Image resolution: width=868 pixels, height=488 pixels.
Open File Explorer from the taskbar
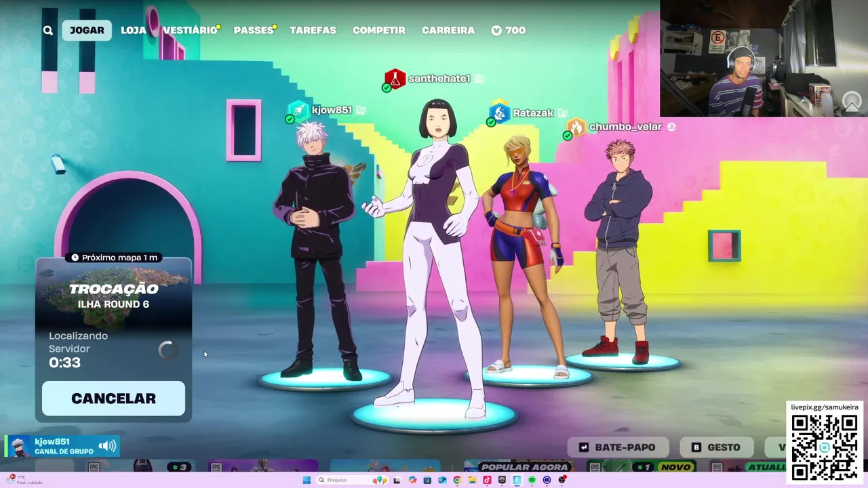tap(472, 480)
